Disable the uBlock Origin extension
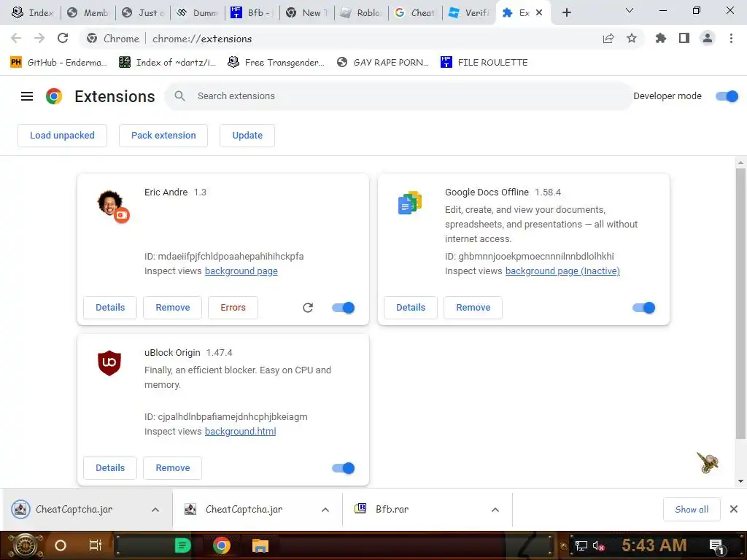This screenshot has height=560, width=747. click(344, 468)
